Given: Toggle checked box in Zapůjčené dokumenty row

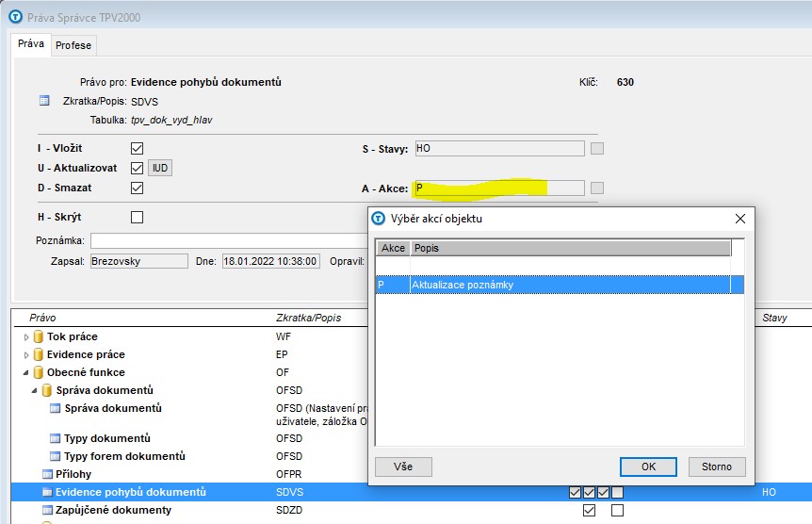Looking at the screenshot, I should point(590,511).
